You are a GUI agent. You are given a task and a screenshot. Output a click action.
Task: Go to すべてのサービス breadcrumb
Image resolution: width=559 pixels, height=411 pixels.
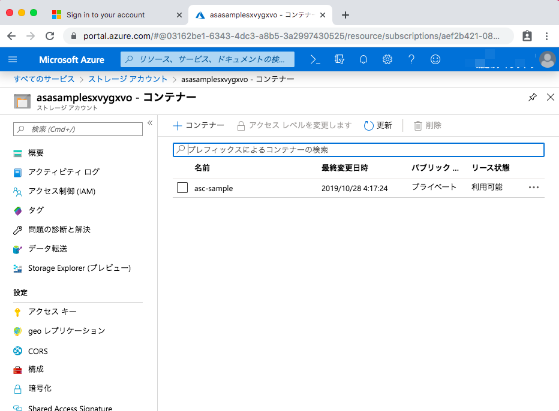tap(44, 79)
